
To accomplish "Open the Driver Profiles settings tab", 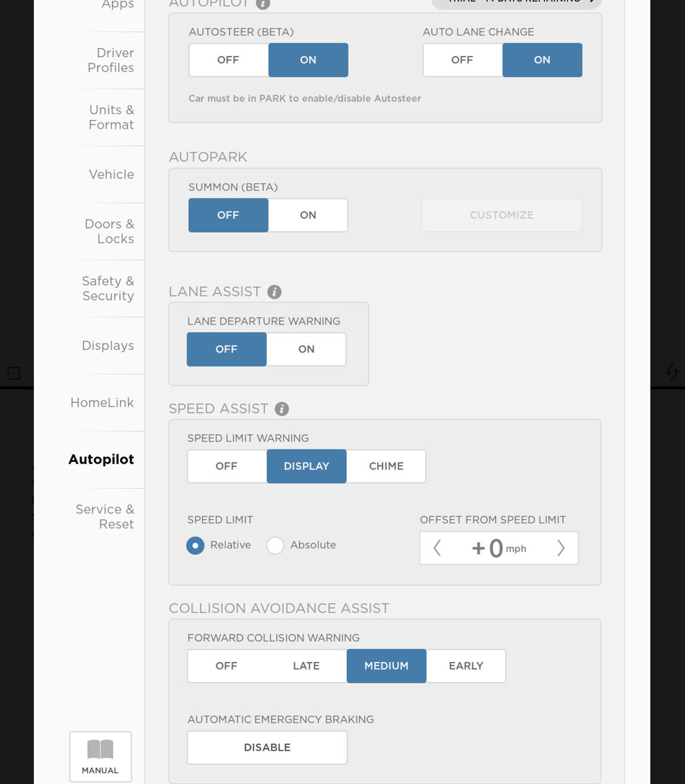I will [111, 60].
